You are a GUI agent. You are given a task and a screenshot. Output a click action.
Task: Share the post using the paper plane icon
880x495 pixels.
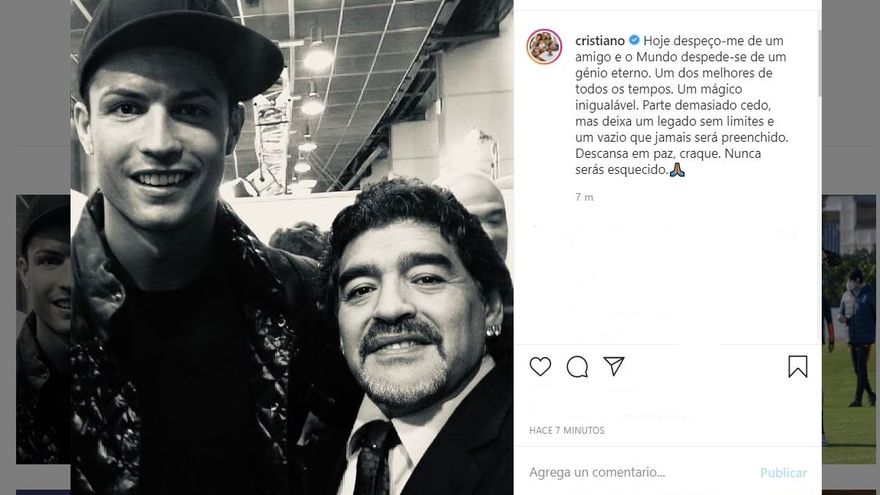(x=614, y=366)
